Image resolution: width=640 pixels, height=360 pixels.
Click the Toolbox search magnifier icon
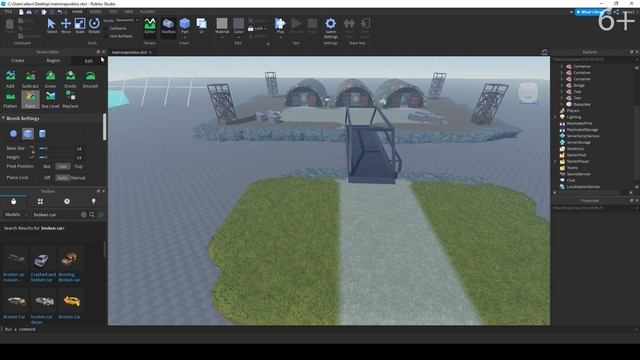[92, 214]
